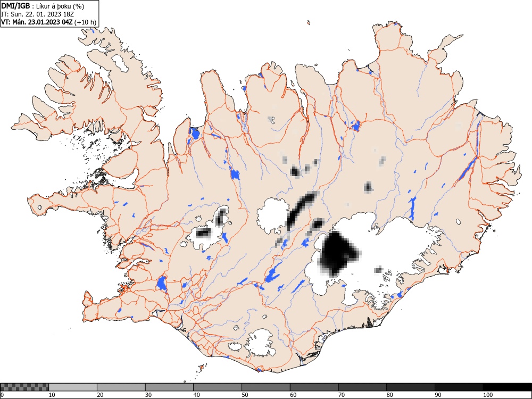Viewport: 532px width, 399px height.
Task: Click the "IT: Sun. 22. 01. 2023 18Z" line
Action: click(x=37, y=14)
